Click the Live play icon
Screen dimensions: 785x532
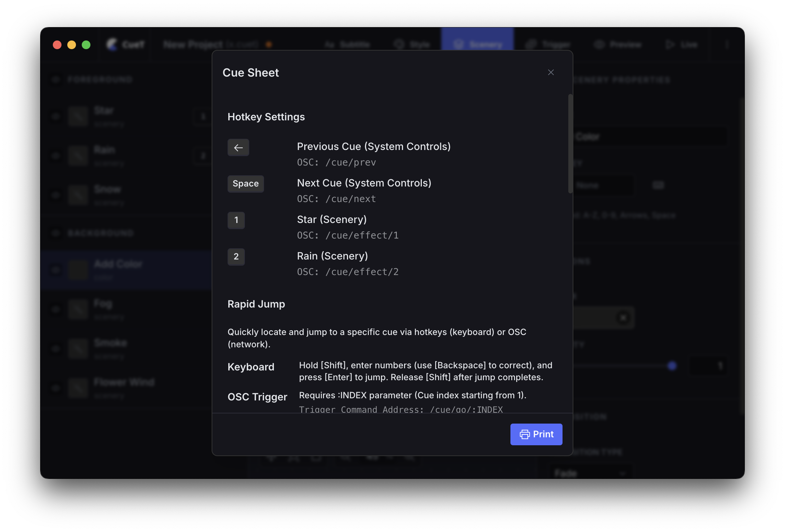coord(670,44)
